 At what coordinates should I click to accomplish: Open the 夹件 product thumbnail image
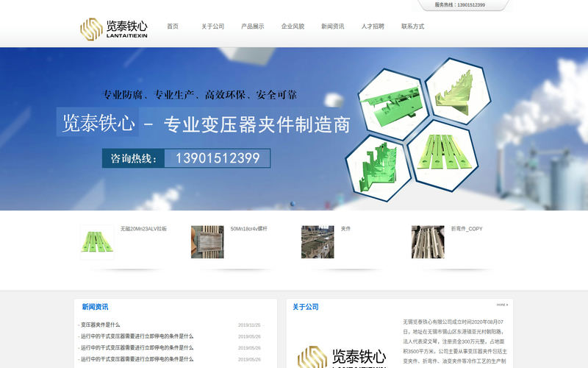click(318, 242)
